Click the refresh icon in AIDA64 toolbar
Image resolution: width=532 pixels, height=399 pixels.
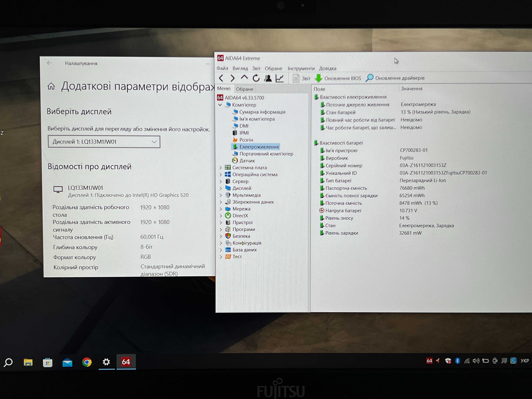pos(256,78)
